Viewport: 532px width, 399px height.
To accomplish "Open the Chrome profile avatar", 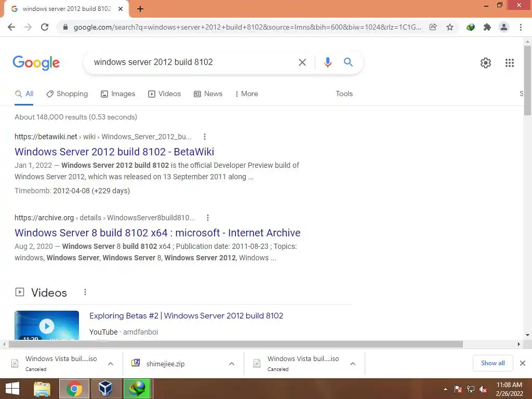I will (504, 27).
